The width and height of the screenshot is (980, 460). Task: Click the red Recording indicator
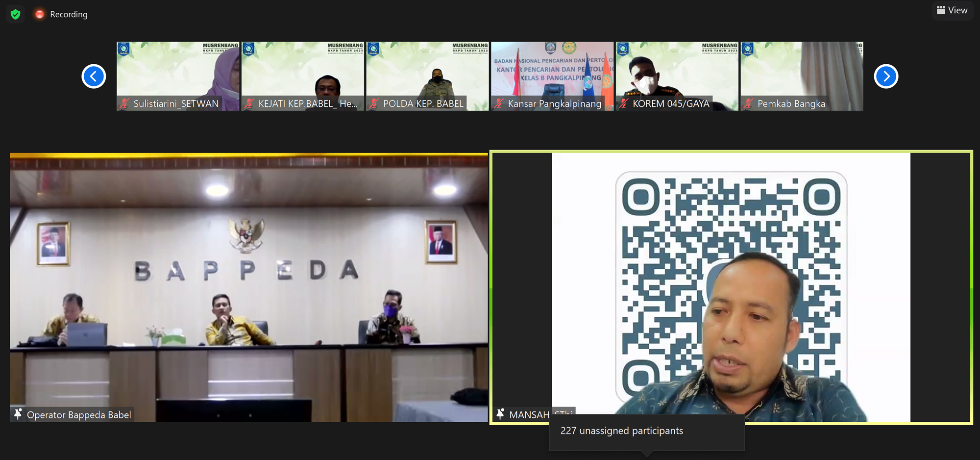[40, 14]
